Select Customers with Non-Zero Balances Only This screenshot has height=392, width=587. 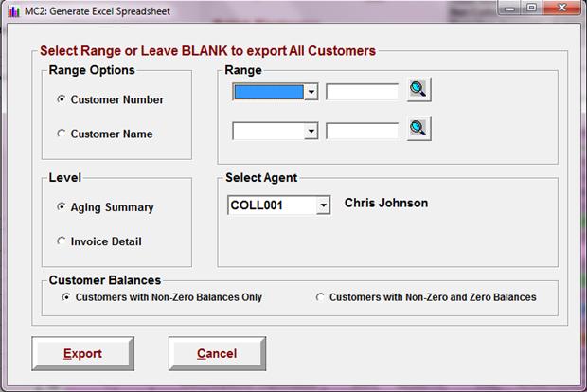coord(66,297)
